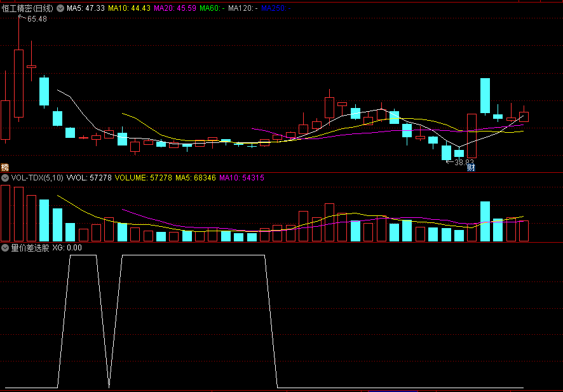This screenshot has width=563, height=392.
Task: Select the tallest cyan volume bar on the right
Action: (x=485, y=221)
